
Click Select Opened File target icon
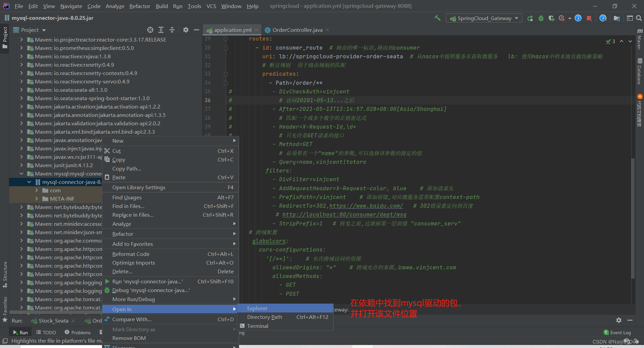150,30
